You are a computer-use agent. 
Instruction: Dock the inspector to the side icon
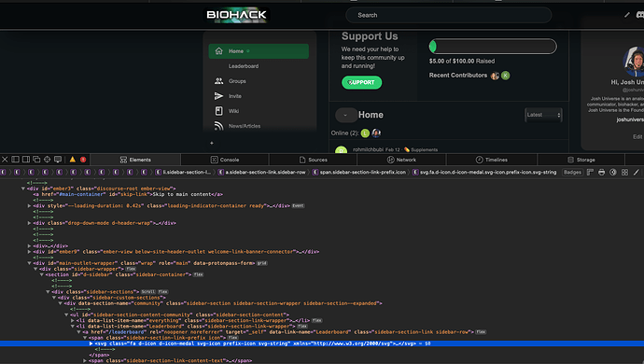(26, 160)
